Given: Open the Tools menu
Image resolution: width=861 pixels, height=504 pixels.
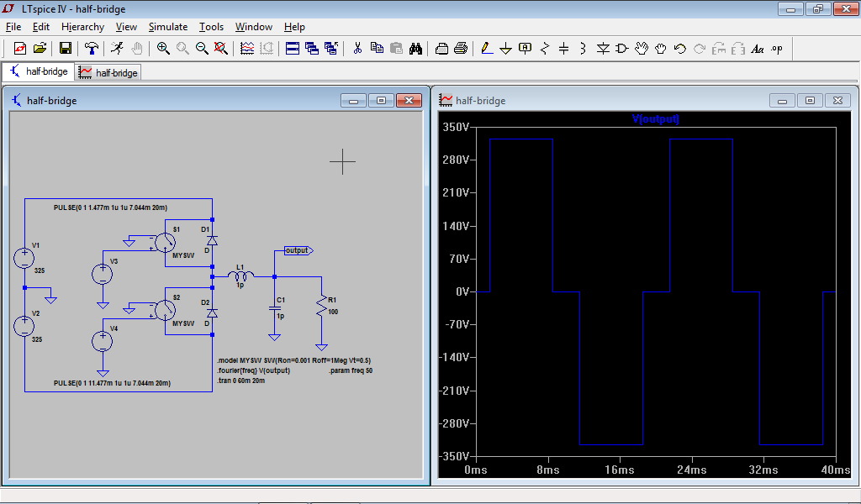Looking at the screenshot, I should pos(211,27).
